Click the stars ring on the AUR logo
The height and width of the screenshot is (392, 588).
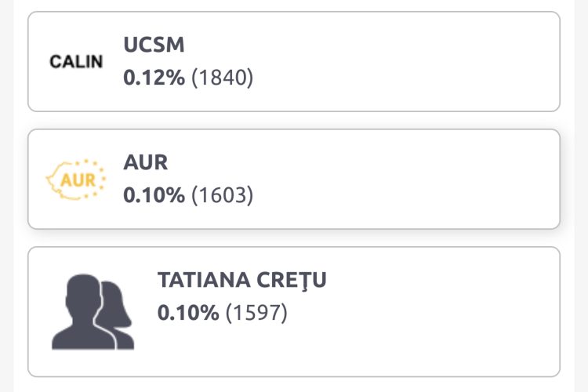tap(96, 167)
